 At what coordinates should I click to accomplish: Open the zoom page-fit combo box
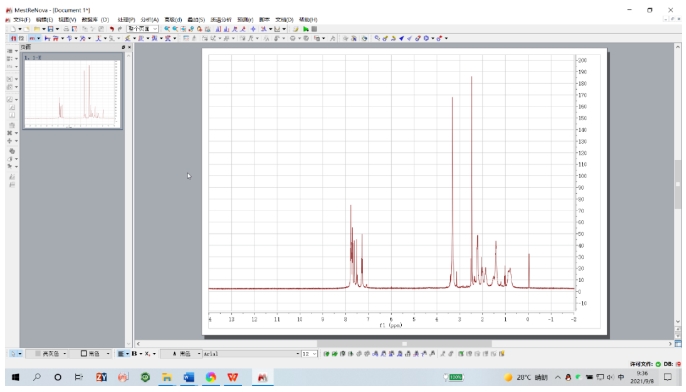143,29
